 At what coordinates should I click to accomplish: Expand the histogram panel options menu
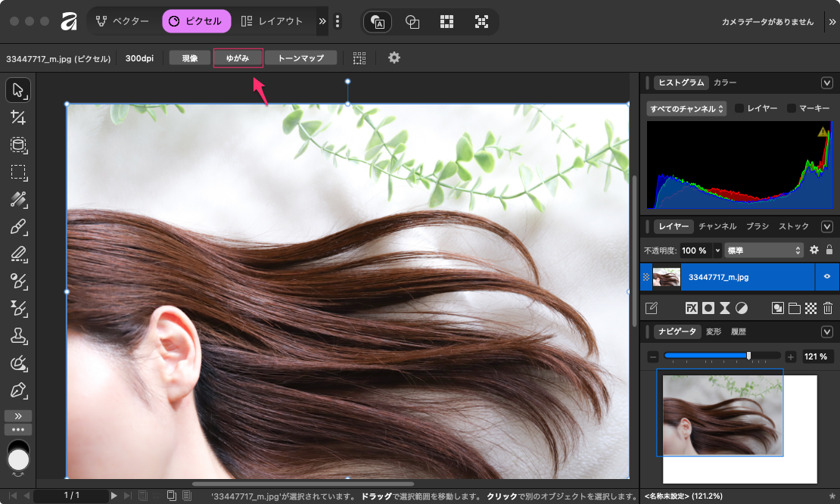click(827, 82)
